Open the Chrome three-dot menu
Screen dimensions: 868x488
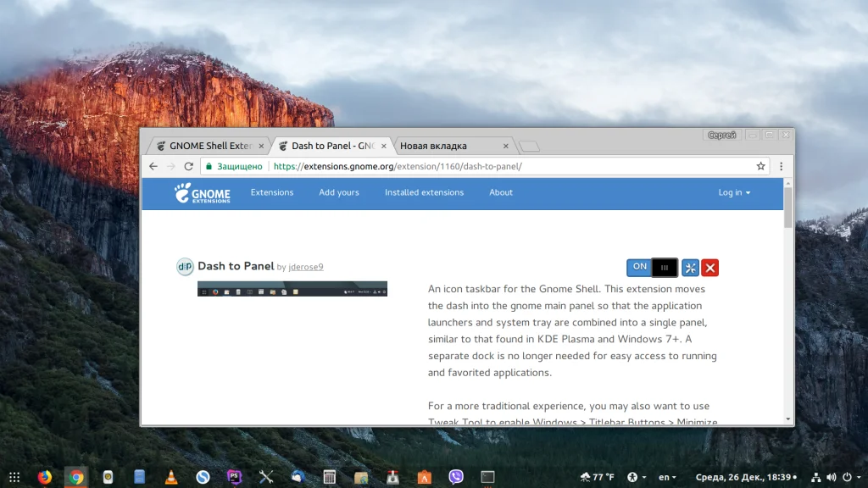coord(781,166)
